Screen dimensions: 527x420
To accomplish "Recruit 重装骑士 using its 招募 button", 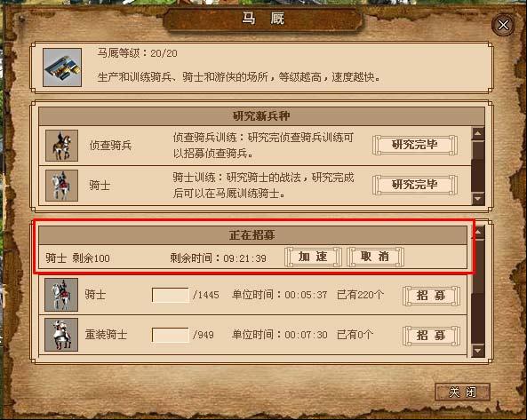I will click(x=431, y=335).
